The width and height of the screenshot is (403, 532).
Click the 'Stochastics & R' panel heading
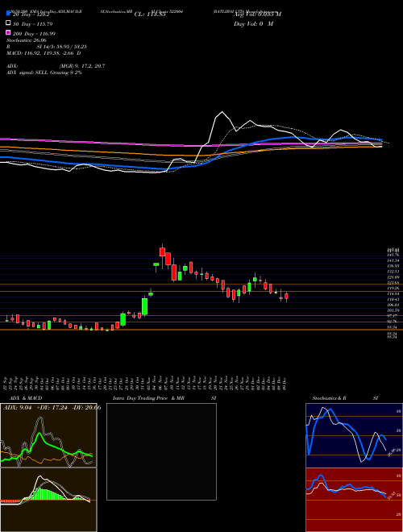(x=329, y=398)
